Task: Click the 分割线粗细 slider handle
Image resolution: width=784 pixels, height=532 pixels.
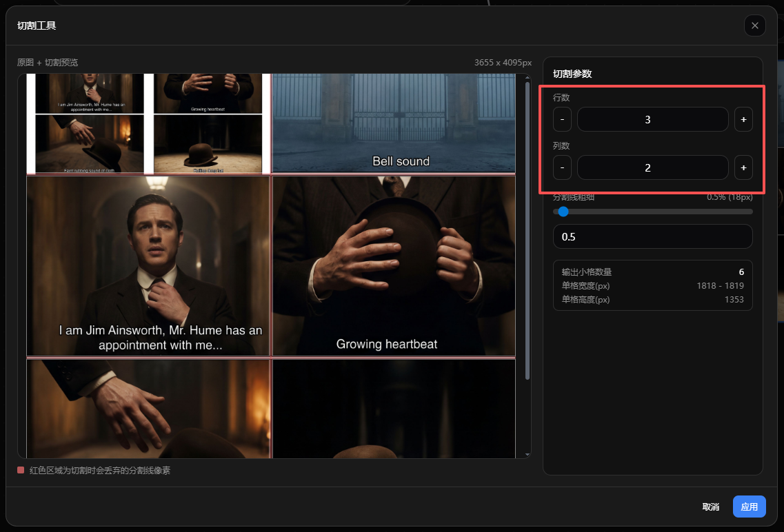Action: (x=563, y=212)
